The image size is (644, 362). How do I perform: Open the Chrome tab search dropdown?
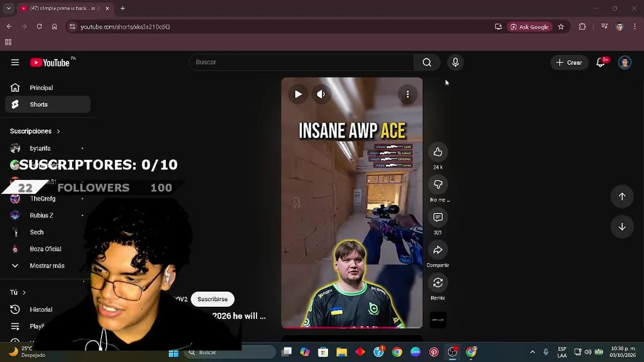pos(8,9)
